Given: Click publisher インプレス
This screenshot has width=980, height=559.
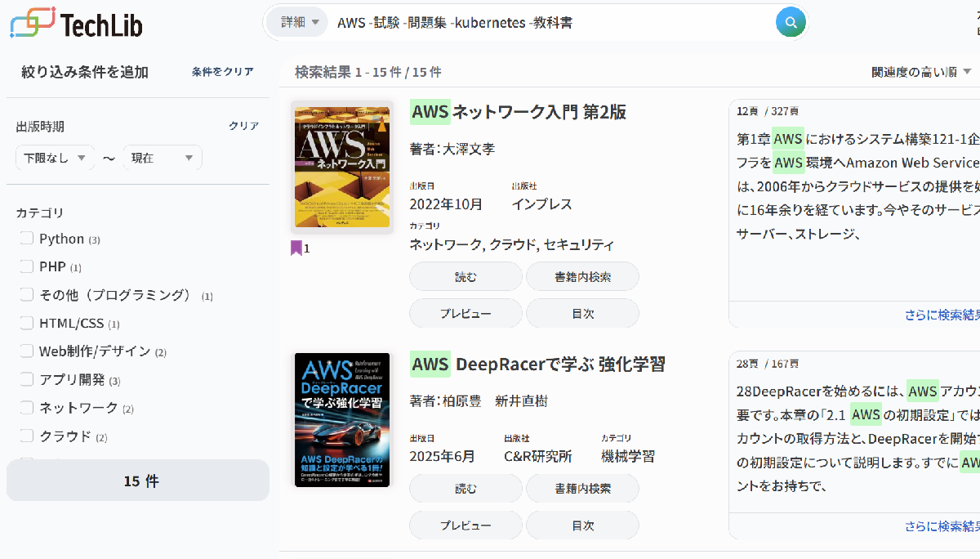Looking at the screenshot, I should [x=542, y=203].
